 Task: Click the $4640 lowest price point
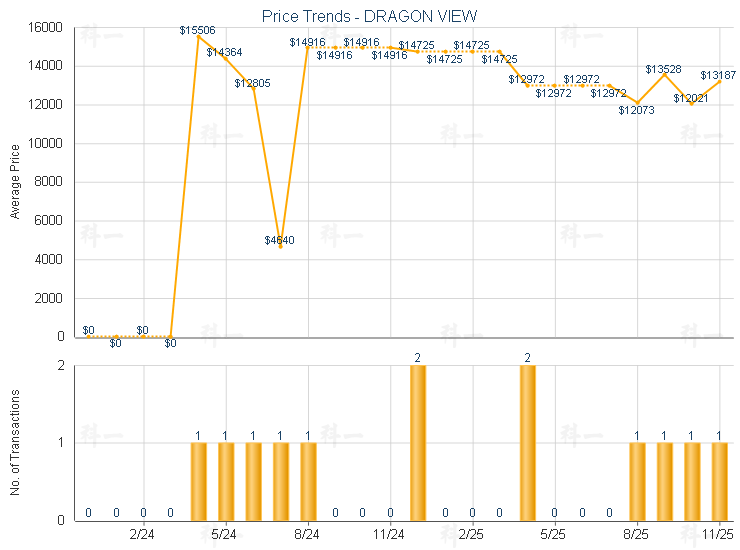[x=281, y=247]
